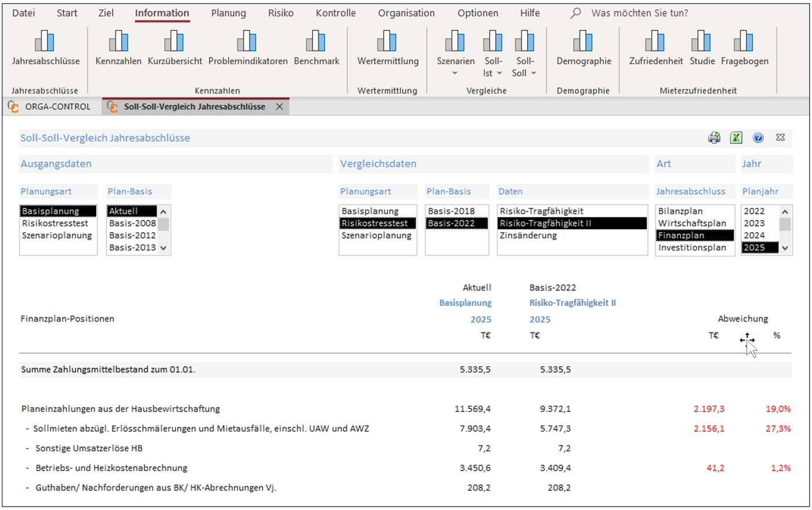
Task: Switch to the Planung ribbon tab
Action: pos(228,13)
